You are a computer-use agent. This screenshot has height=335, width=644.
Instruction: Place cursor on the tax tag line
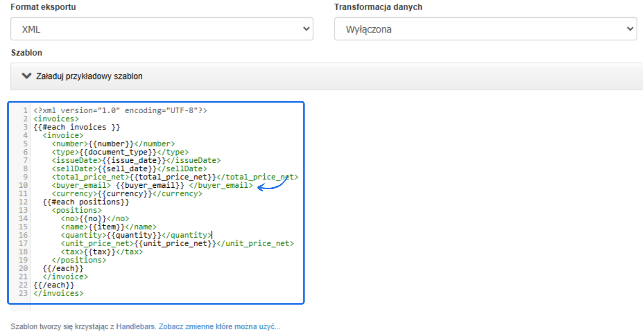point(101,252)
